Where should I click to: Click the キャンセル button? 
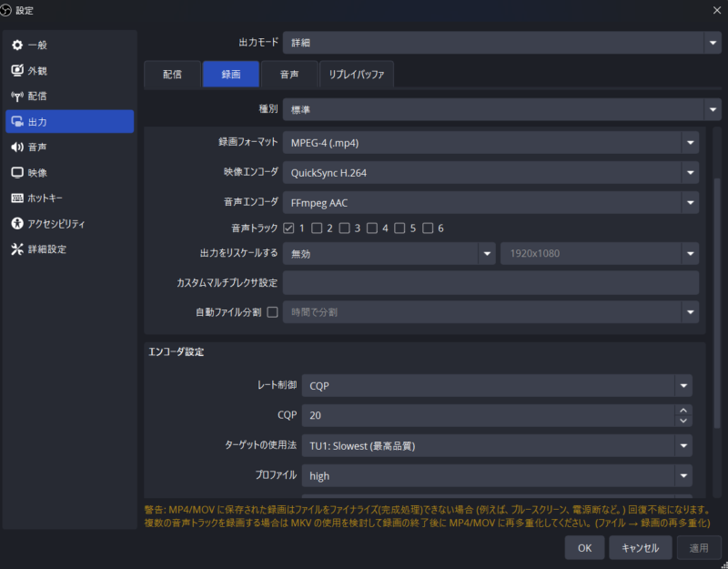[641, 548]
